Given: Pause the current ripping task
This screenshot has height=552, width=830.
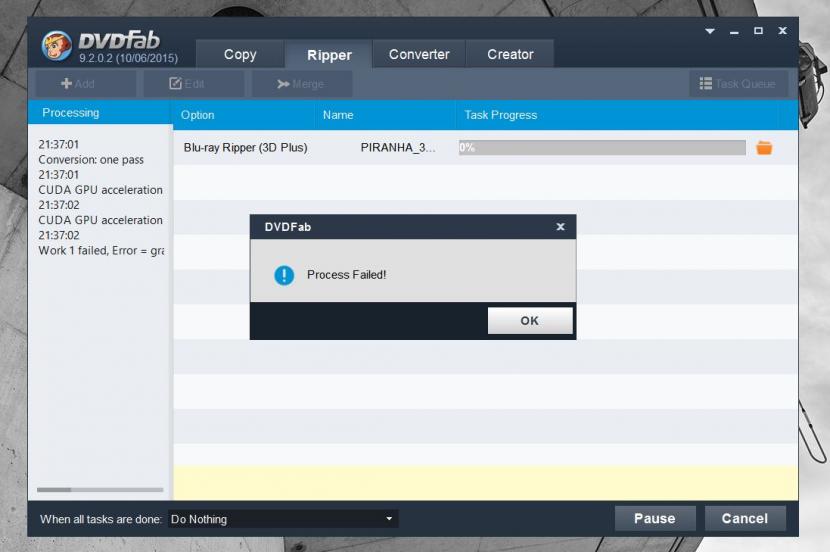Looking at the screenshot, I should [655, 519].
